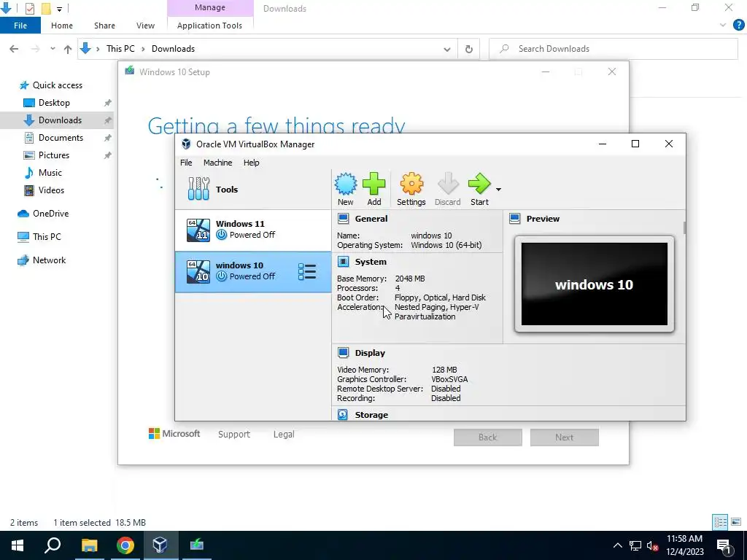Switch to Details view icon in status bar
The image size is (747, 560).
[x=720, y=522]
